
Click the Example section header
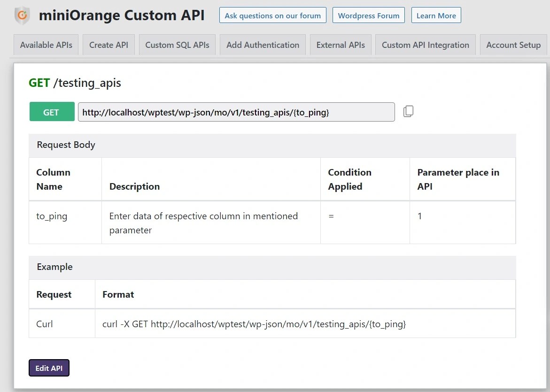54,267
